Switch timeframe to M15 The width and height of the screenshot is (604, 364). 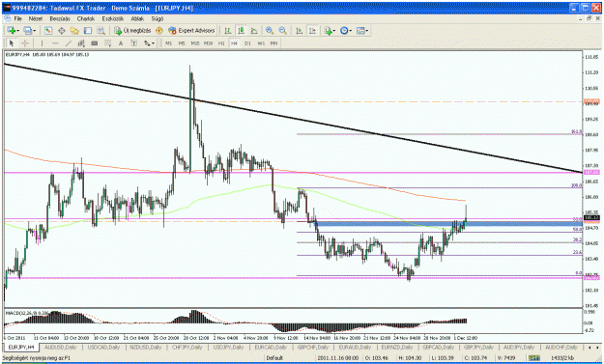pyautogui.click(x=195, y=43)
